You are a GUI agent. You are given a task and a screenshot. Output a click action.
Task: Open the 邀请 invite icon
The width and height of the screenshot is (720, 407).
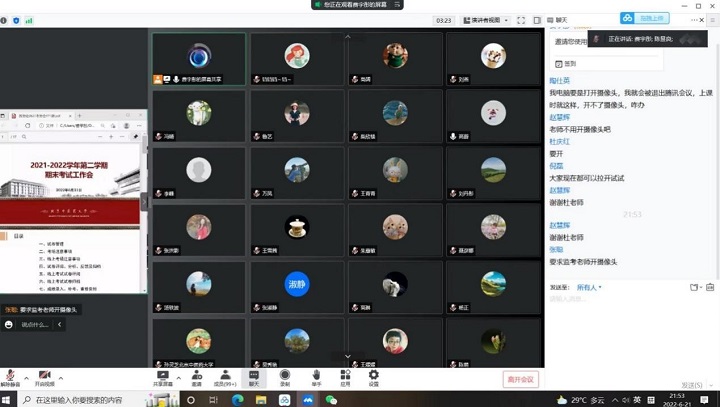tap(196, 376)
